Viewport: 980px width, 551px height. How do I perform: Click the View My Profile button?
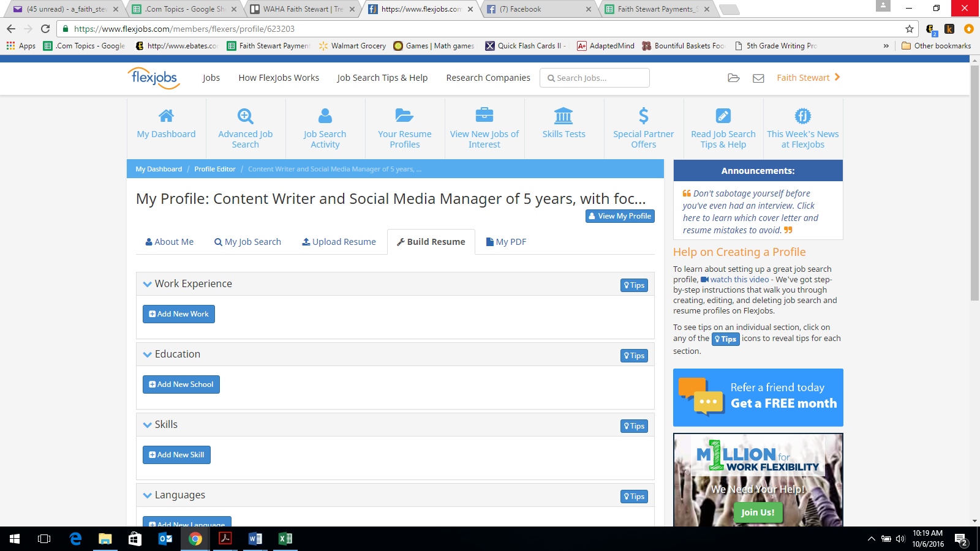pos(620,216)
